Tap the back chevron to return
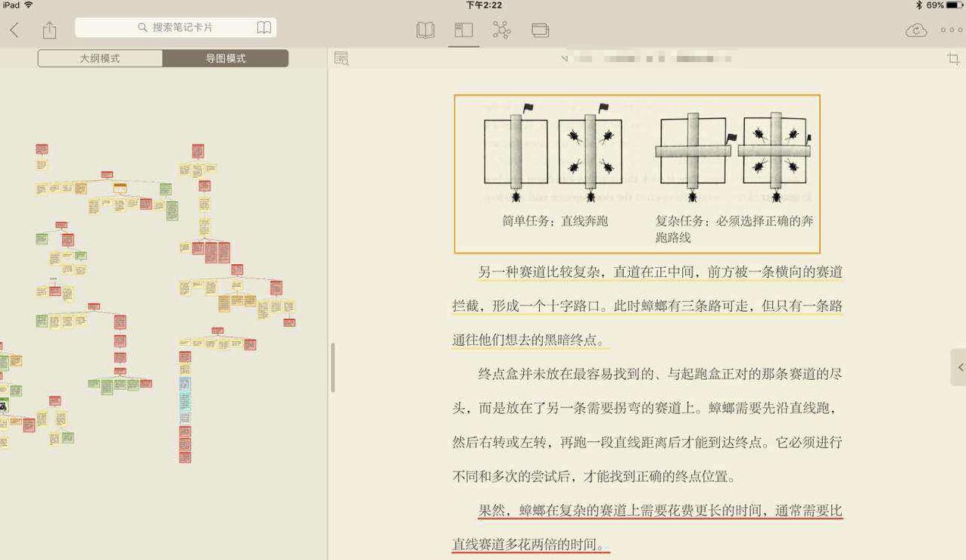Screen dimensions: 966x560 pos(15,30)
